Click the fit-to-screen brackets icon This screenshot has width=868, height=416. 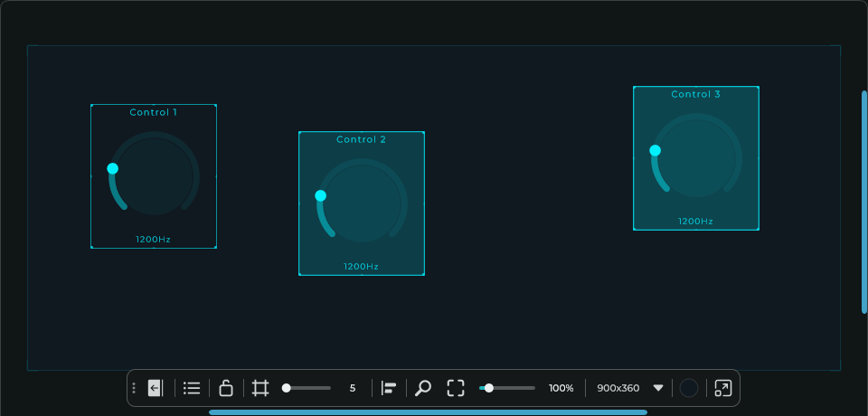click(456, 388)
